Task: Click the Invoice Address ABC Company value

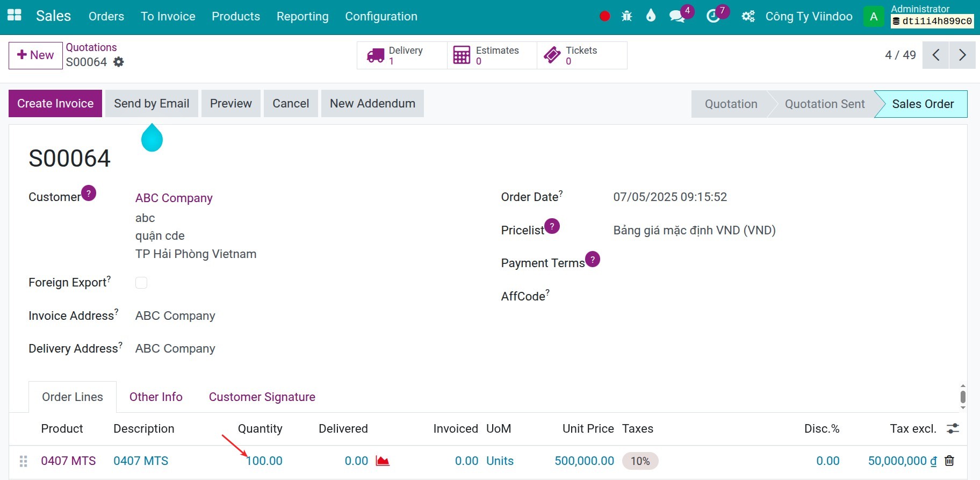Action: [175, 316]
